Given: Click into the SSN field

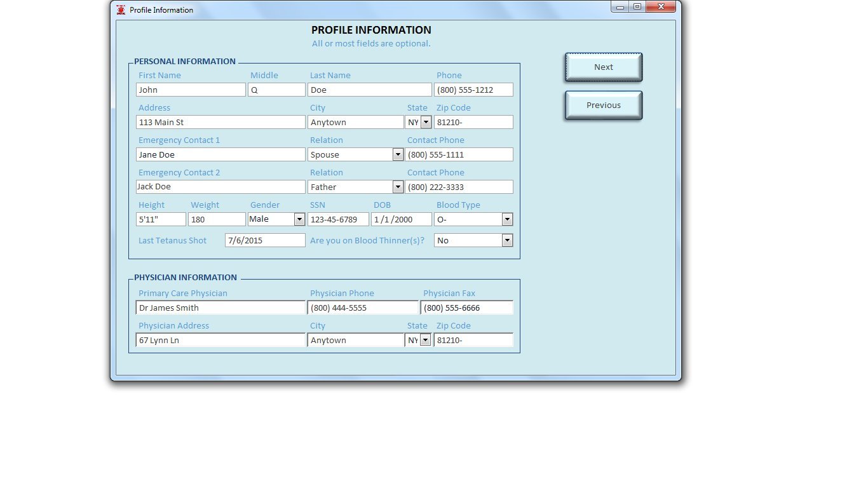Looking at the screenshot, I should 338,219.
